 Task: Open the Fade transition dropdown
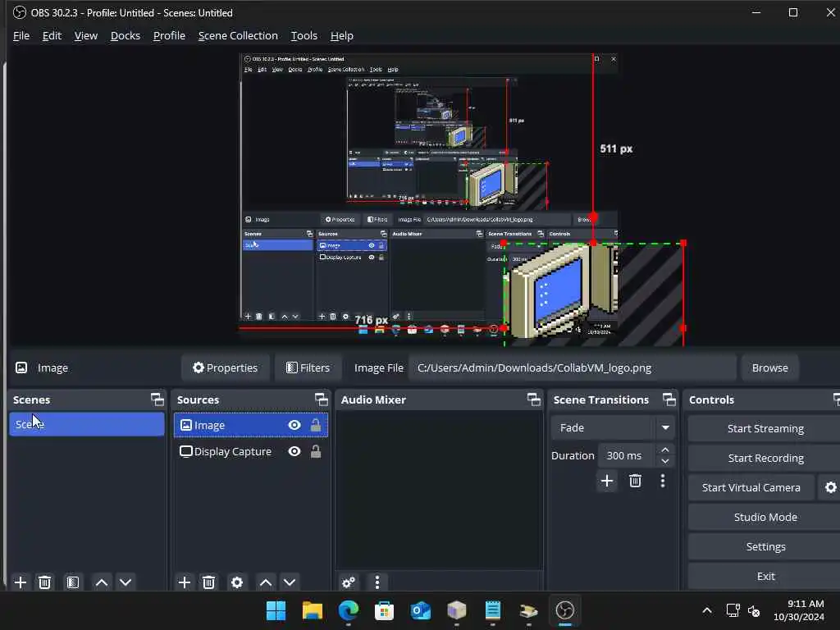tap(612, 428)
